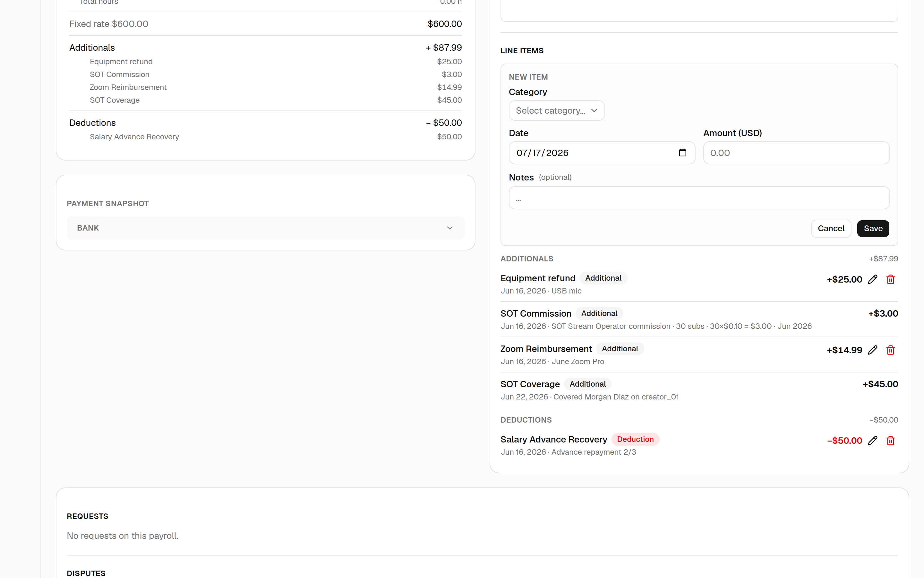The width and height of the screenshot is (924, 578).
Task: Click the DEDUCTIONS section header in line items
Action: (526, 420)
